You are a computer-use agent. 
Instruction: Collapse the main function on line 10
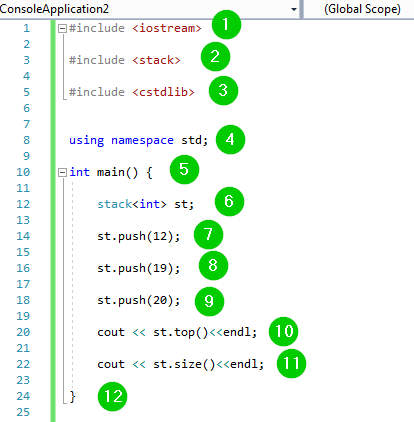pyautogui.click(x=62, y=173)
